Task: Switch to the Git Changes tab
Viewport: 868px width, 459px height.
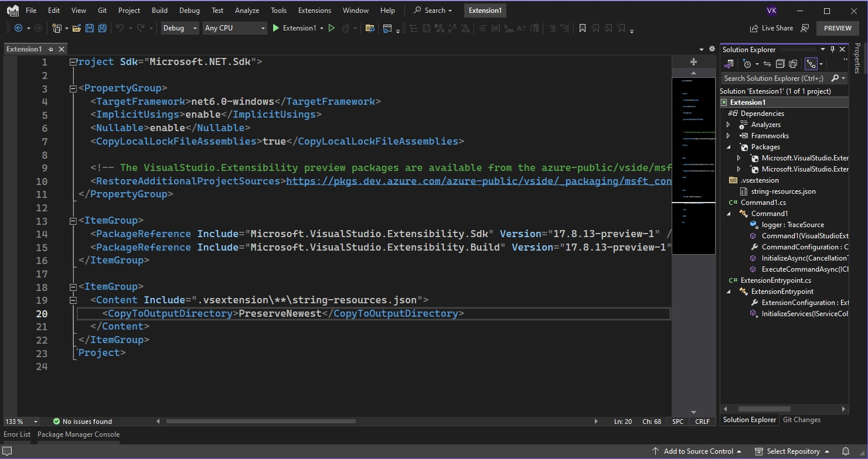Action: [x=801, y=419]
